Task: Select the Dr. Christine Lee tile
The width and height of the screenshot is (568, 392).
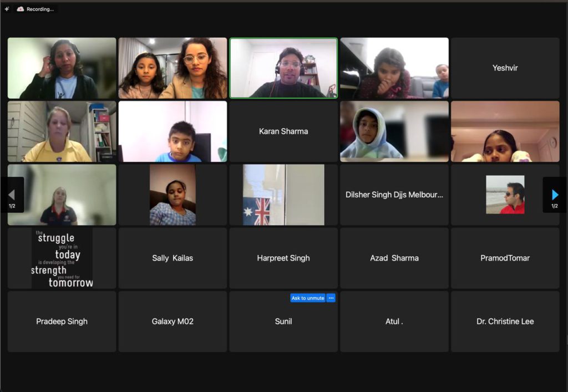Action: tap(505, 322)
